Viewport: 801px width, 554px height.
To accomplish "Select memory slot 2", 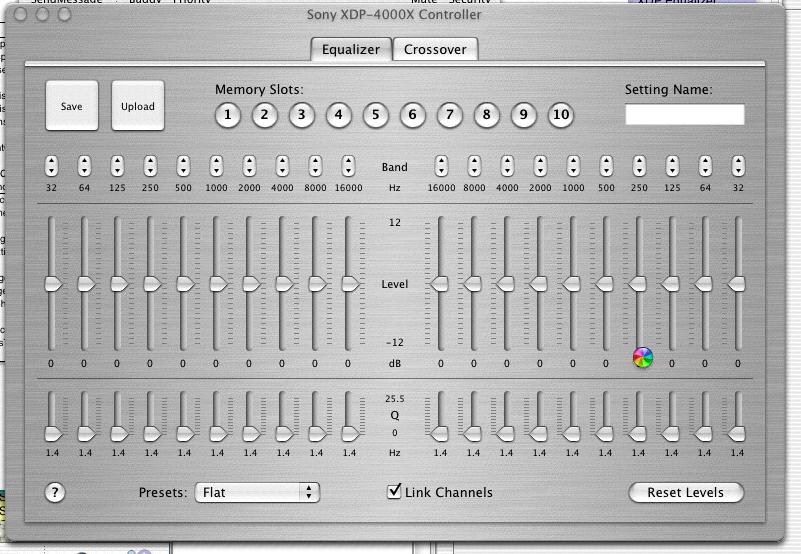I will click(x=265, y=115).
